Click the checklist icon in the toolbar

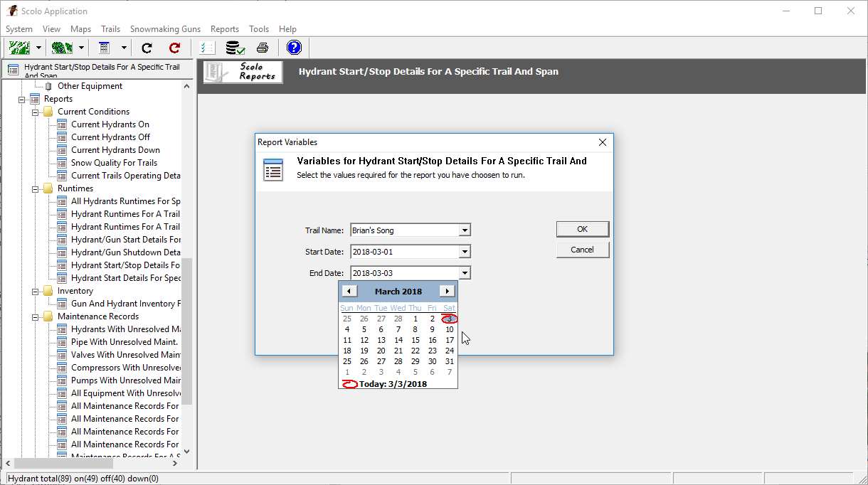click(207, 48)
